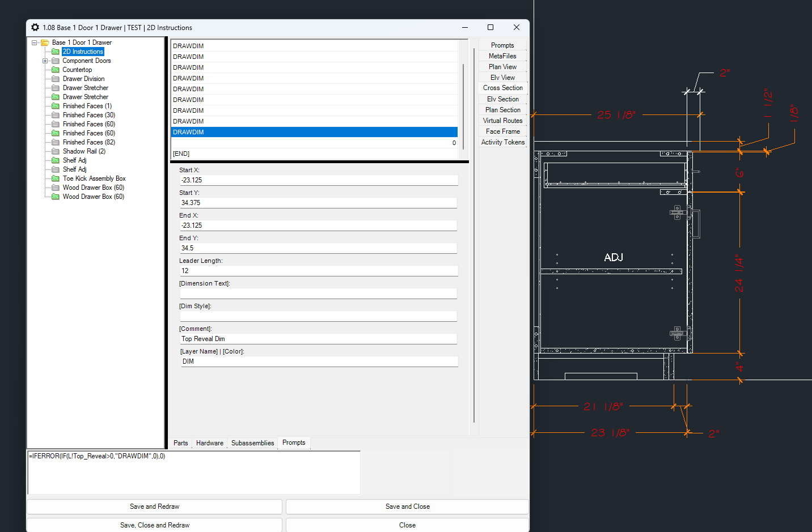Click the End X input field
812x532 pixels.
(x=319, y=225)
